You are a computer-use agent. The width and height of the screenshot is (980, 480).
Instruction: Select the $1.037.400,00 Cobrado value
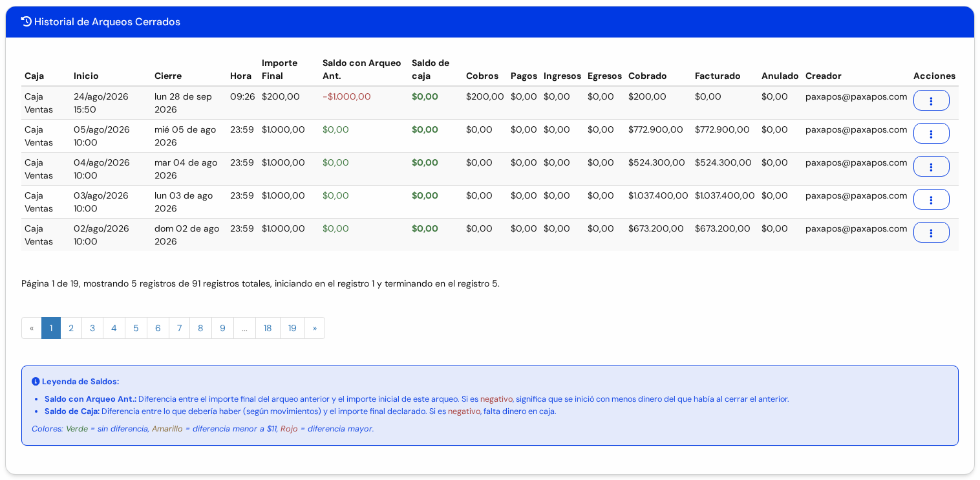(658, 195)
